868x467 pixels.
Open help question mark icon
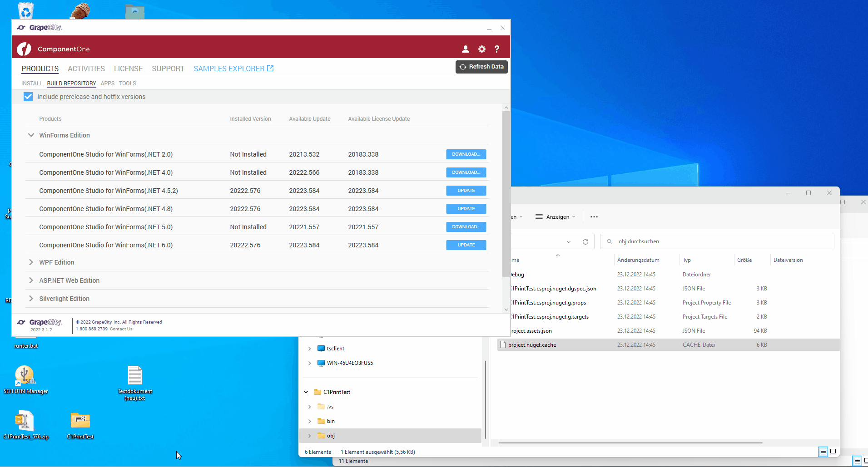[497, 49]
